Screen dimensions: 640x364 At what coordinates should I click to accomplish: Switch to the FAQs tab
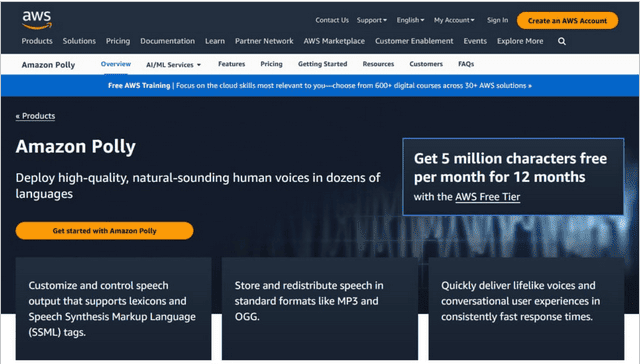466,64
